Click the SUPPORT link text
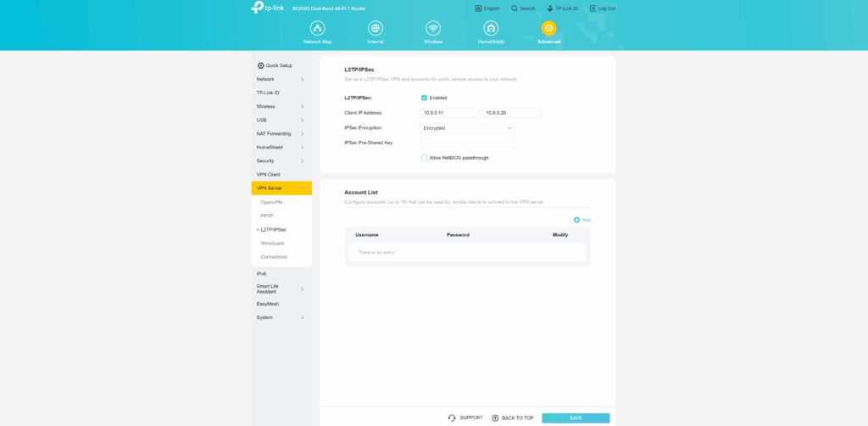Image resolution: width=868 pixels, height=426 pixels. (x=471, y=418)
